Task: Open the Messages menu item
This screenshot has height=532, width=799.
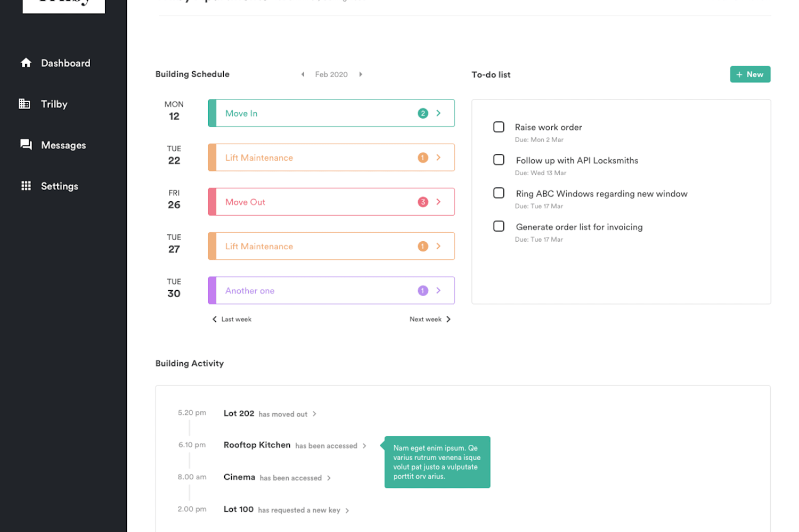Action: tap(63, 145)
